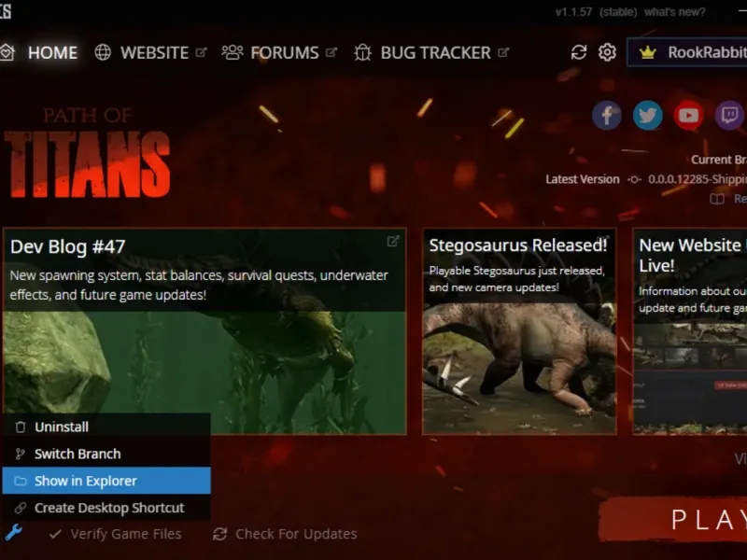Open the Twitter social icon
Screen dimensions: 747x560
[x=647, y=115]
